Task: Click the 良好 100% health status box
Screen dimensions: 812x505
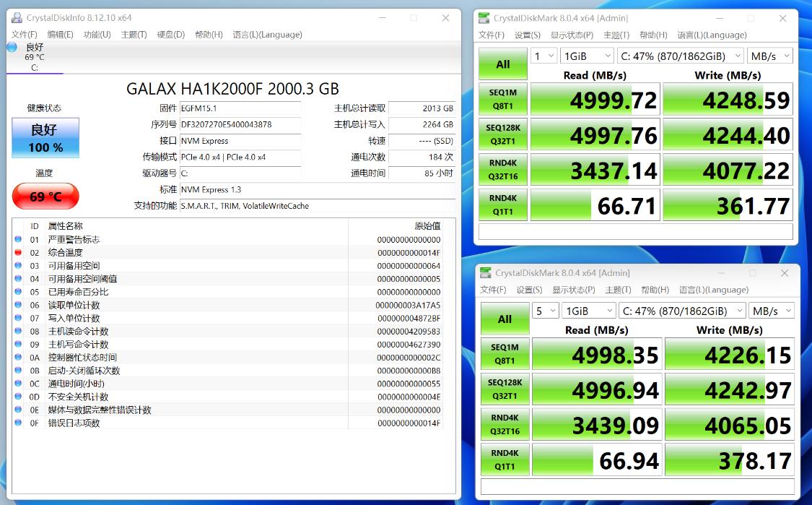Action: (x=45, y=138)
